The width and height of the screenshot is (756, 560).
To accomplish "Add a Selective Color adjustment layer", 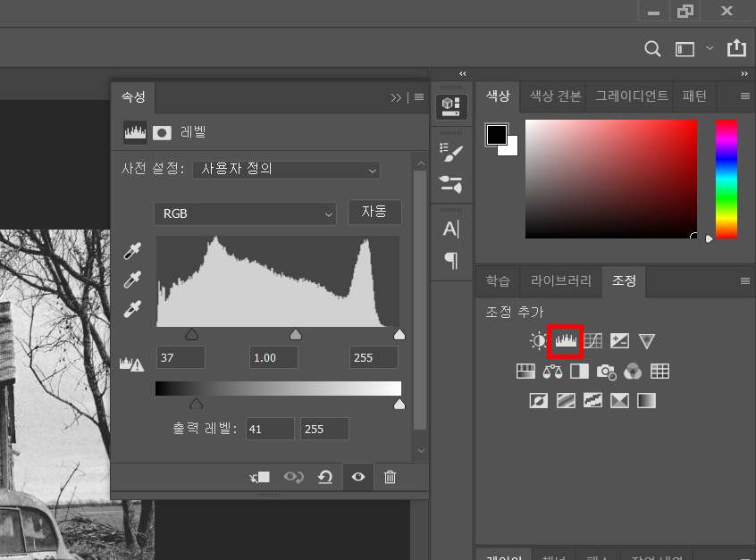I will point(619,401).
